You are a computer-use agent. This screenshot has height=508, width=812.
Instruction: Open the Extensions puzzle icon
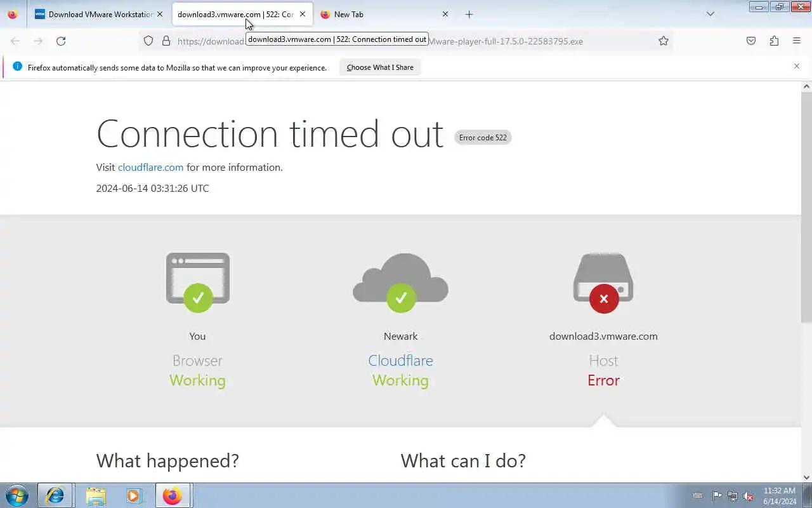point(774,41)
